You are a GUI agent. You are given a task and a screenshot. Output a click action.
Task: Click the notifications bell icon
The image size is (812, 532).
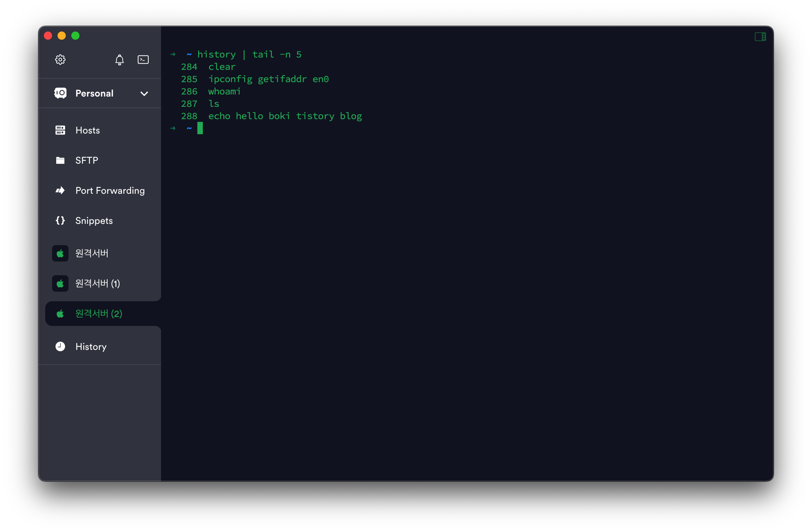click(119, 60)
